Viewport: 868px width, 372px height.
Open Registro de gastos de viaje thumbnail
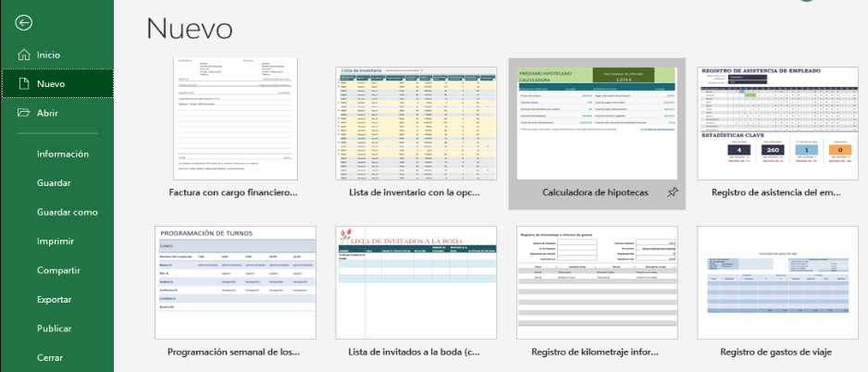pos(777,282)
